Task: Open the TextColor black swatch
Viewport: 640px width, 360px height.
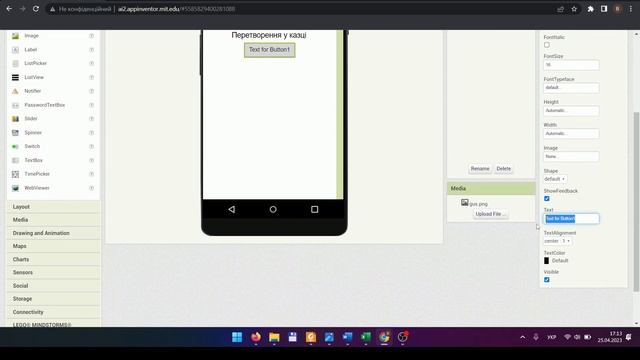Action: (547, 261)
